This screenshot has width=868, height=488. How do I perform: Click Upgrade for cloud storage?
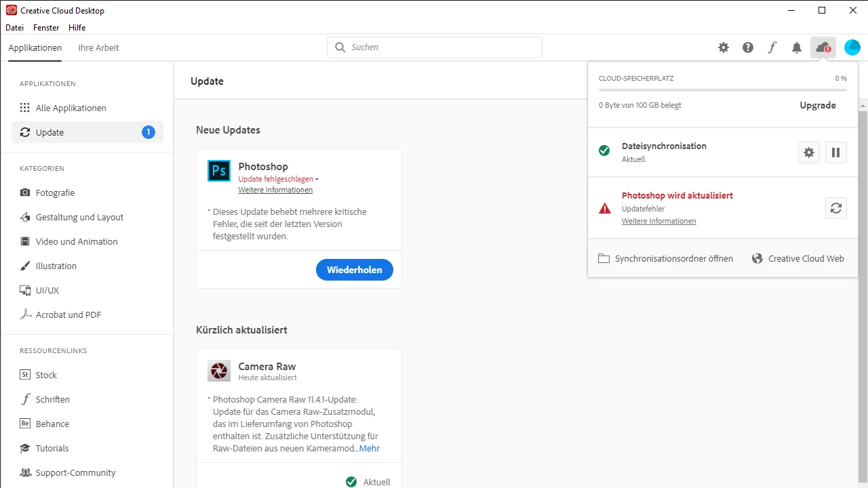tap(818, 105)
